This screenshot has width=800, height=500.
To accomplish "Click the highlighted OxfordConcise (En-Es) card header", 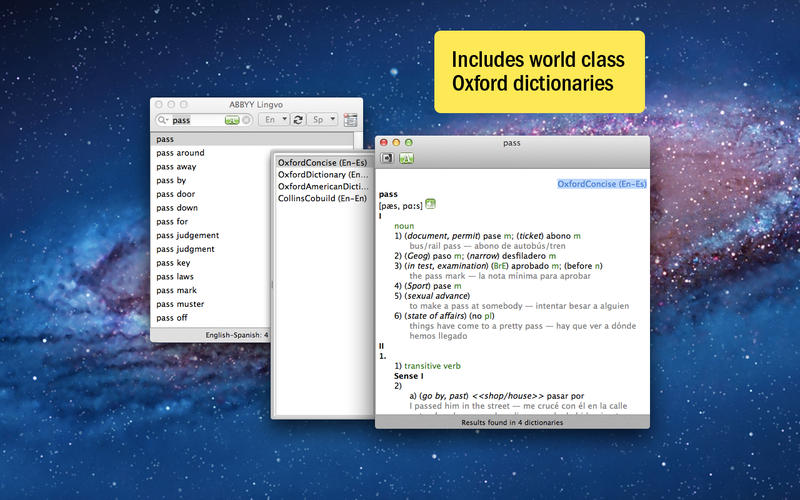I will (x=601, y=184).
